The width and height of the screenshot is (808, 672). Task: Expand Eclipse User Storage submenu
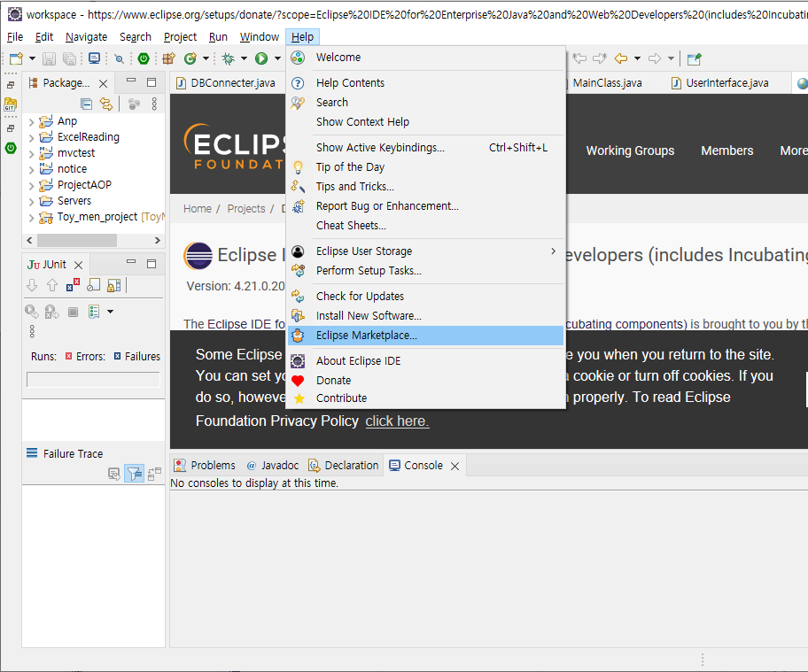point(425,251)
